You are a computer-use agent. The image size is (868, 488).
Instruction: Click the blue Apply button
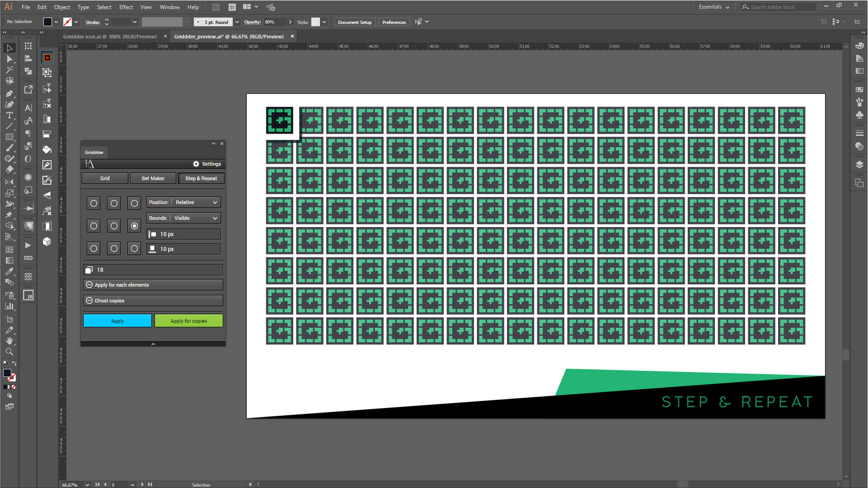tap(117, 321)
